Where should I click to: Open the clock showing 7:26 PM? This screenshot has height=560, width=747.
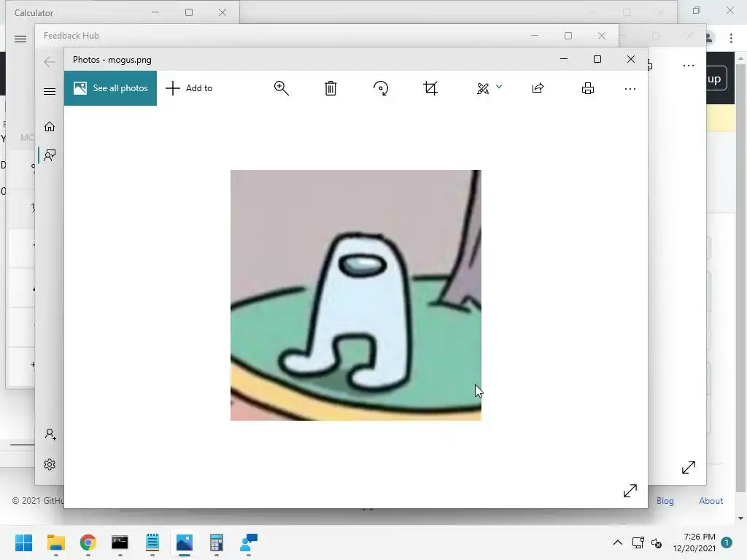click(x=694, y=542)
